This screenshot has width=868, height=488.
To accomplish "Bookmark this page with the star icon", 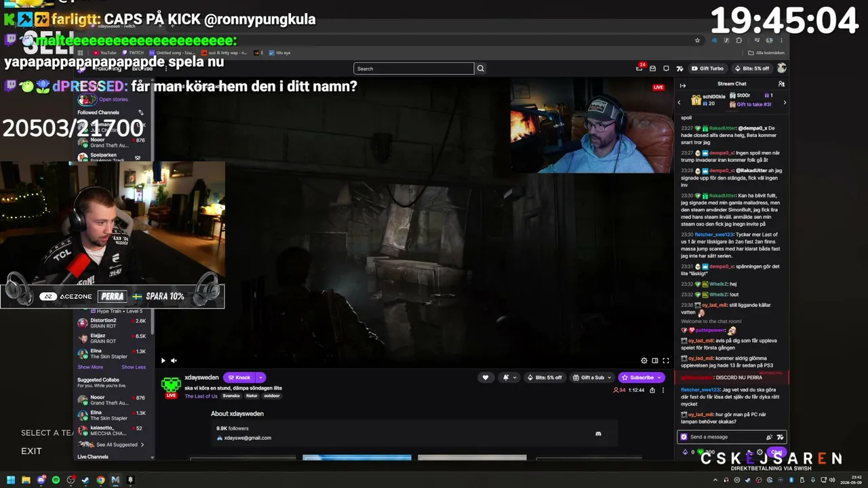I will 697,40.
